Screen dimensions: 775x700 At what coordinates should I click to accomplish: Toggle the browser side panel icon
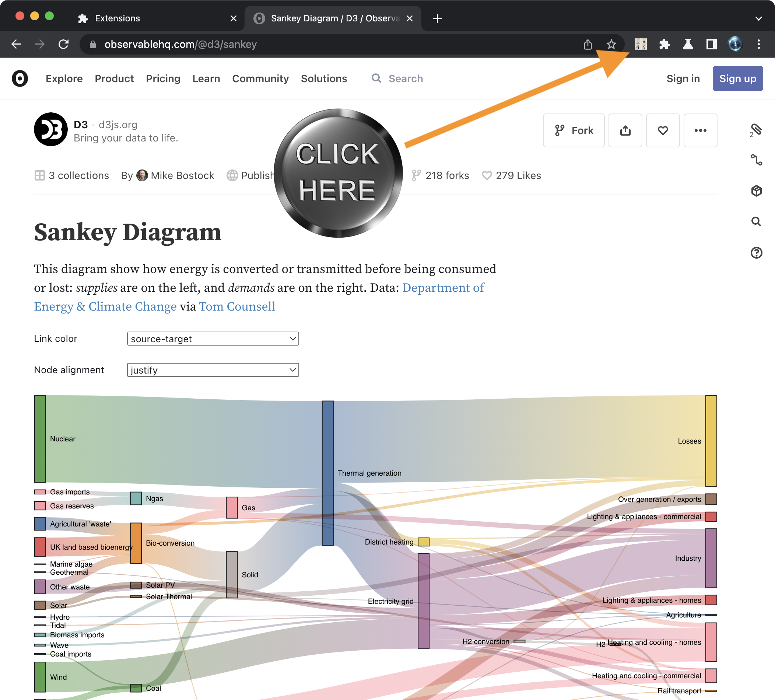(x=711, y=45)
